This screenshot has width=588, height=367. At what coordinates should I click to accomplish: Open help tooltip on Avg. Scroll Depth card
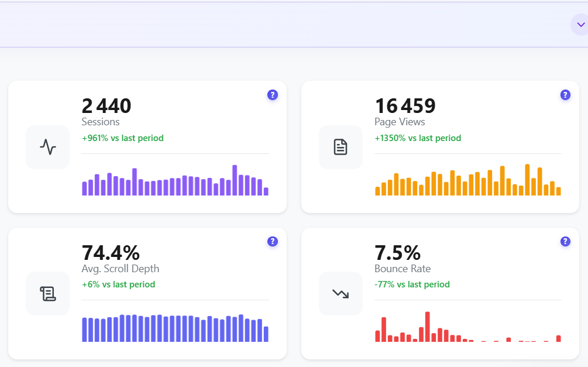(273, 241)
